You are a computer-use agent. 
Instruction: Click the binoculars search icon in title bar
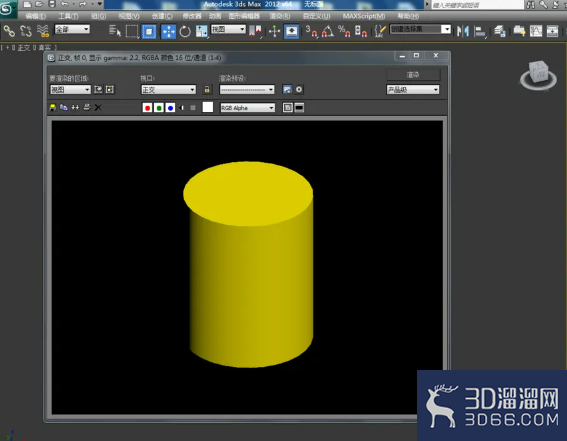pos(530,4)
